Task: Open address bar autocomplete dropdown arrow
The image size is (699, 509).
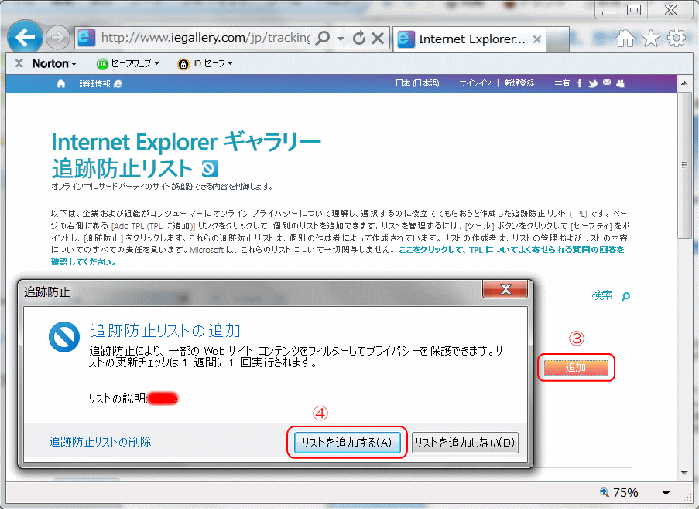Action: point(341,39)
